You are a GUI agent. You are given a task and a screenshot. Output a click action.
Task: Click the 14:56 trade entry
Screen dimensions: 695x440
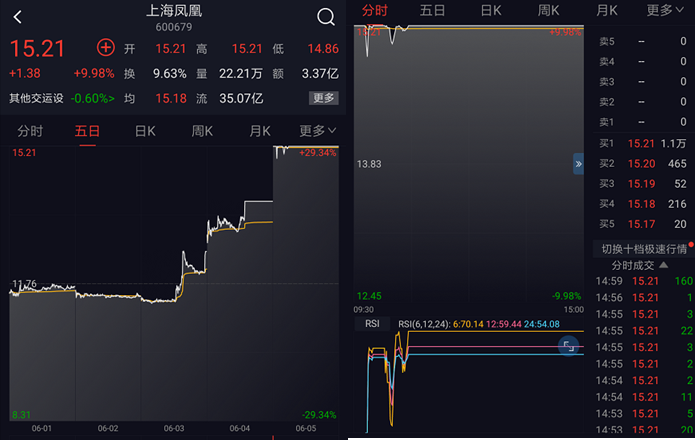pos(644,297)
